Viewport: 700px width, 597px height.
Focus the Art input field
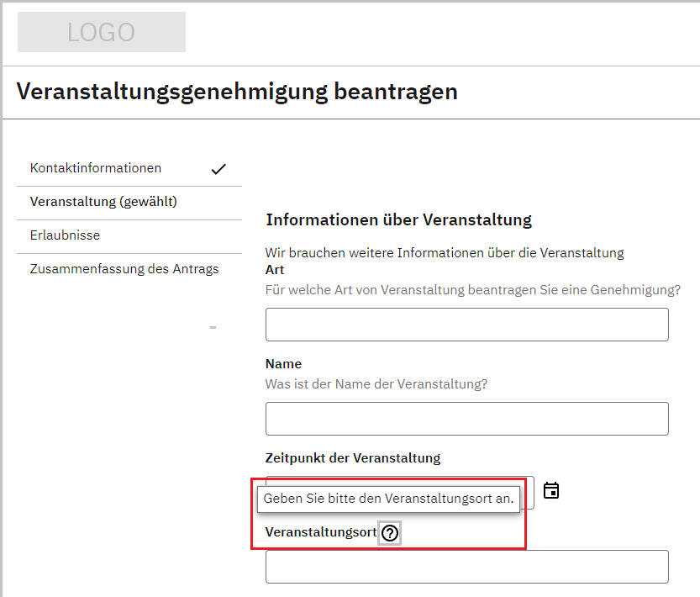tap(466, 325)
